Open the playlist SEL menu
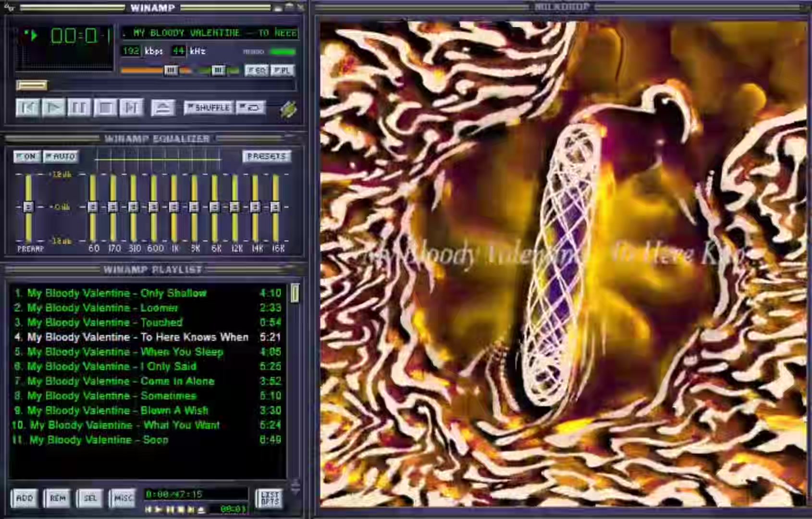The height and width of the screenshot is (519, 812). pos(90,498)
